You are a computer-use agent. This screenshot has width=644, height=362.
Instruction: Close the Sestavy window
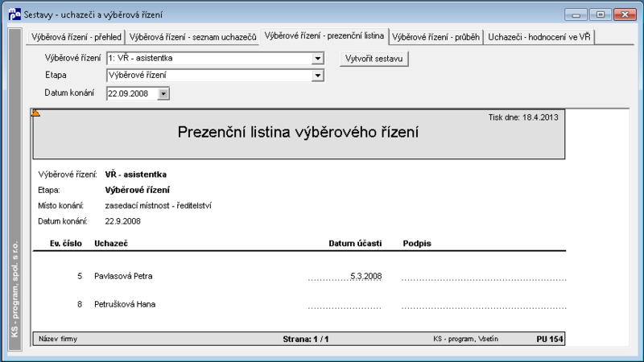[625, 14]
